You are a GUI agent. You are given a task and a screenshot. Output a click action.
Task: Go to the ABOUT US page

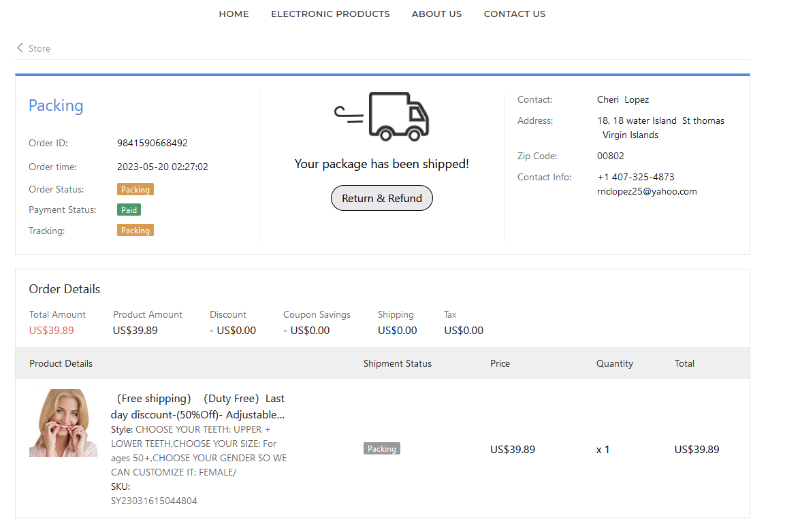coord(436,14)
